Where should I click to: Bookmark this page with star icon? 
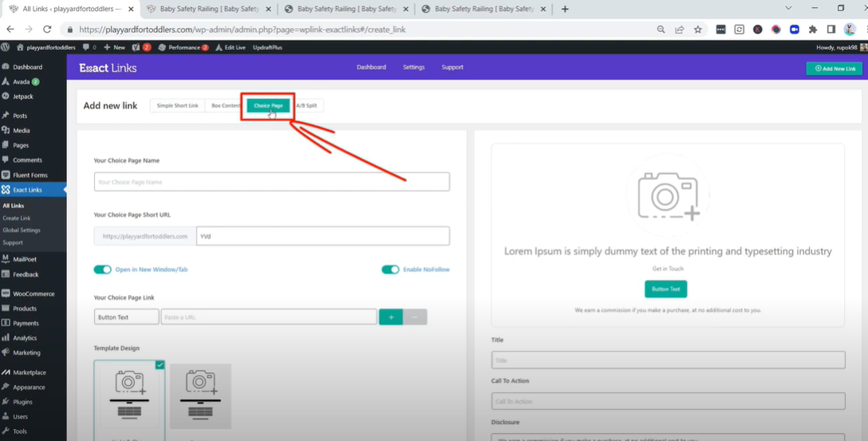697,30
